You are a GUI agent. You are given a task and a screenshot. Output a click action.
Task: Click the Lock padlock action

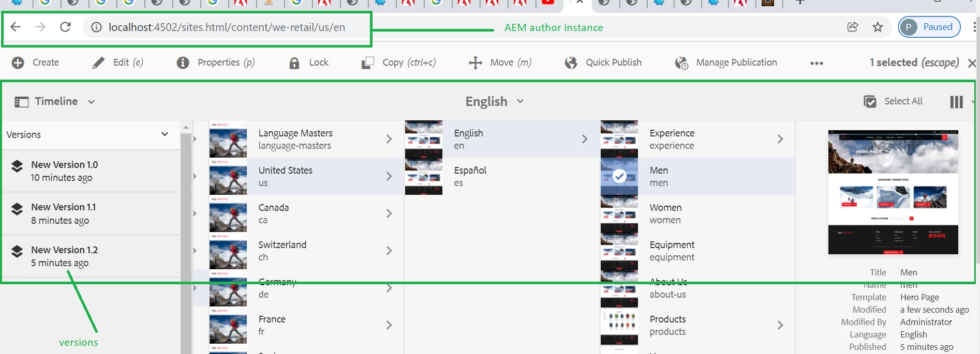[x=308, y=63]
